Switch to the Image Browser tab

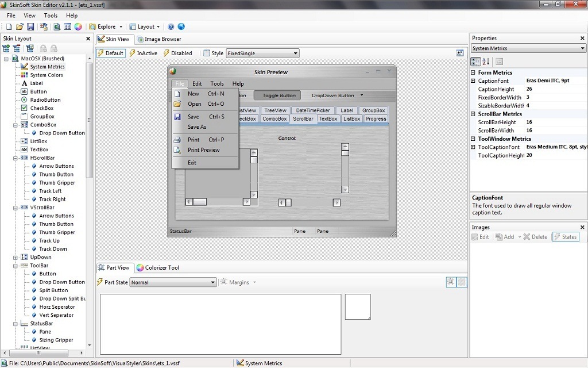[x=159, y=39]
